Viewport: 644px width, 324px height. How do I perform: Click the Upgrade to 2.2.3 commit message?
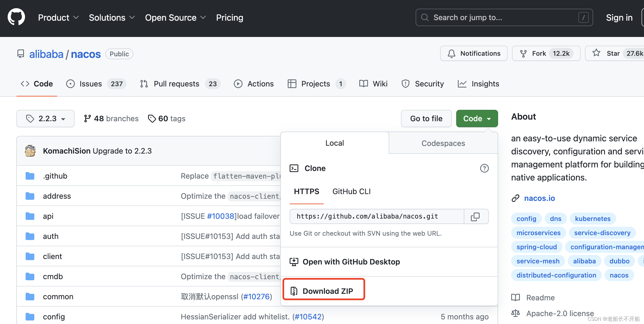coord(122,151)
